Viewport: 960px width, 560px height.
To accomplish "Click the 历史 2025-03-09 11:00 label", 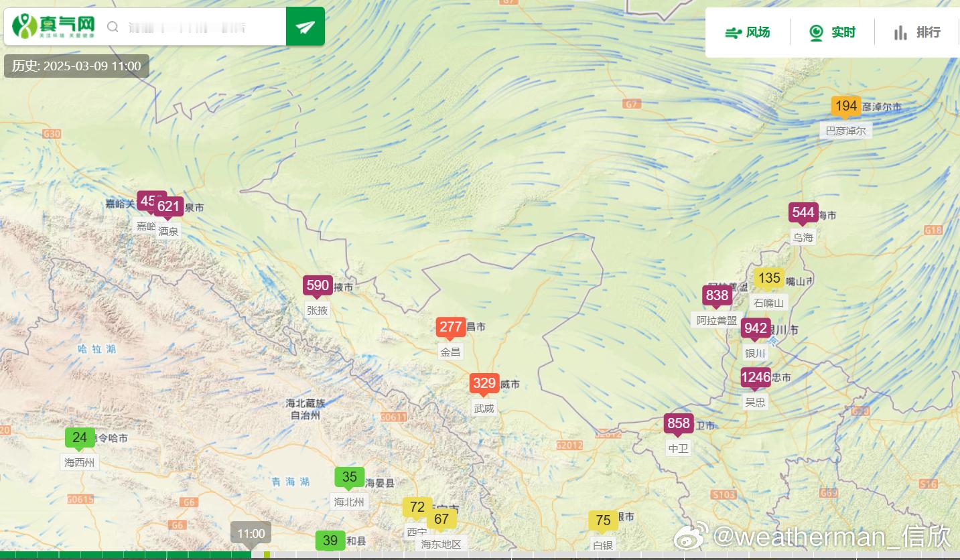I will [76, 66].
